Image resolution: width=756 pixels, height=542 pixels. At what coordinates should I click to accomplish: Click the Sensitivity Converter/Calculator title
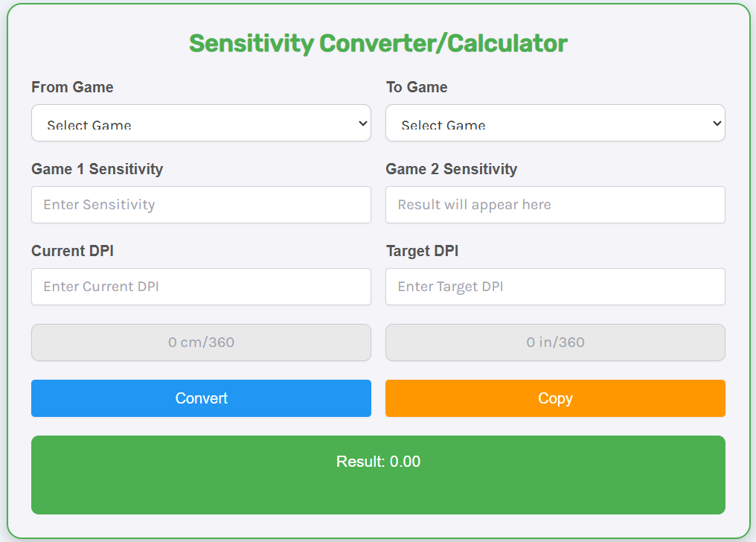pyautogui.click(x=378, y=43)
